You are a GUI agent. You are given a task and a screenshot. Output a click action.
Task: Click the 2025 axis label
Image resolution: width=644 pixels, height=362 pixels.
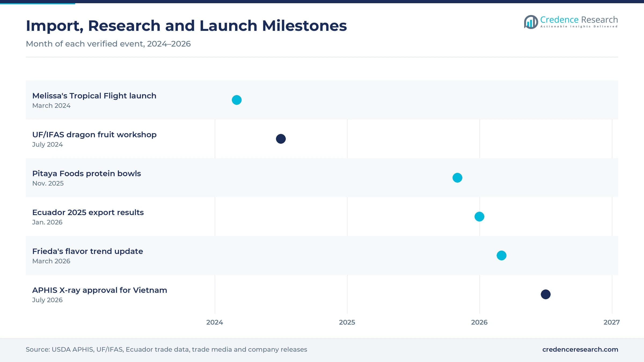point(347,322)
